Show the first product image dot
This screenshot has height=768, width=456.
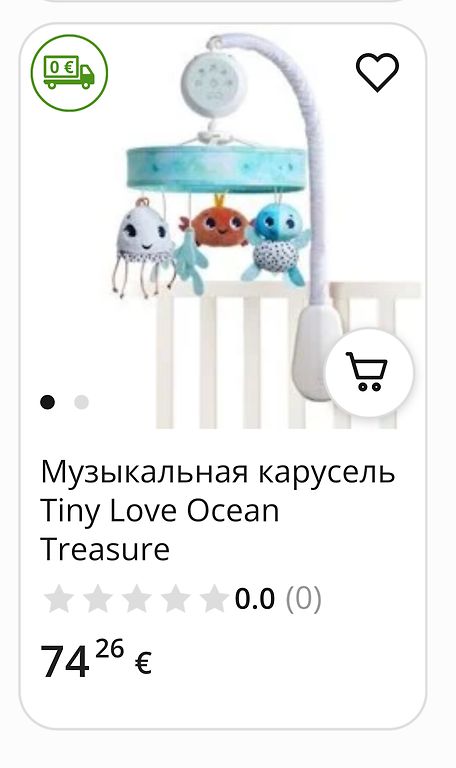tap(48, 402)
